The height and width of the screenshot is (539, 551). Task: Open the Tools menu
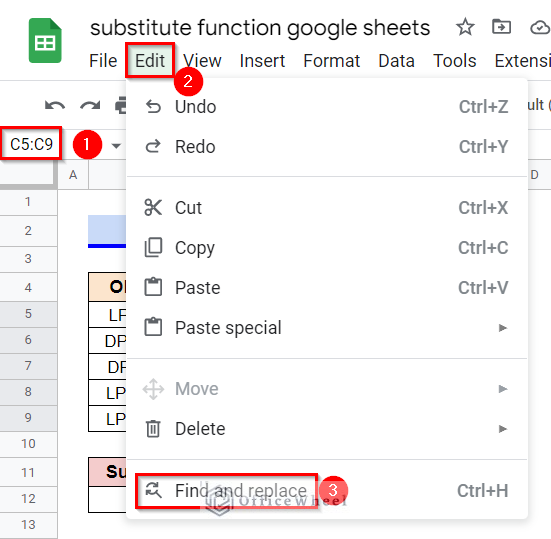[455, 61]
